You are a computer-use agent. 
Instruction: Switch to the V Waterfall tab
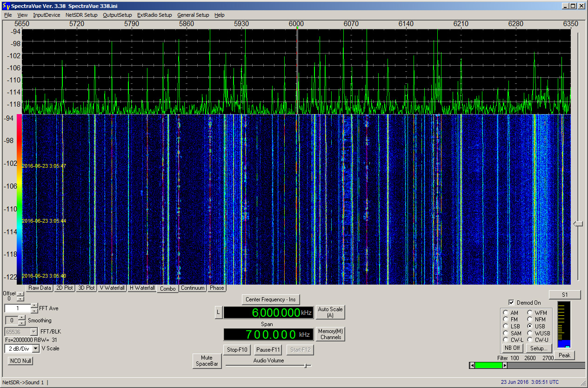point(112,288)
